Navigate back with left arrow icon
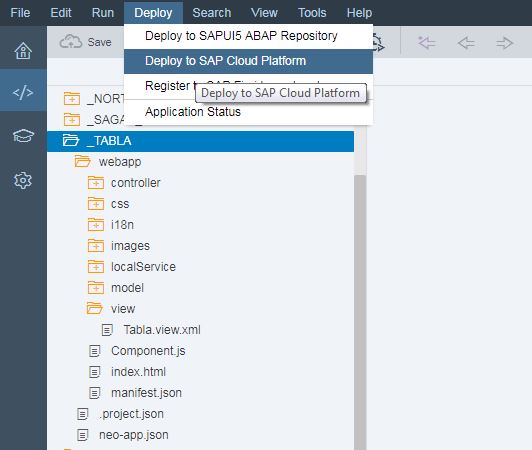 pos(466,43)
